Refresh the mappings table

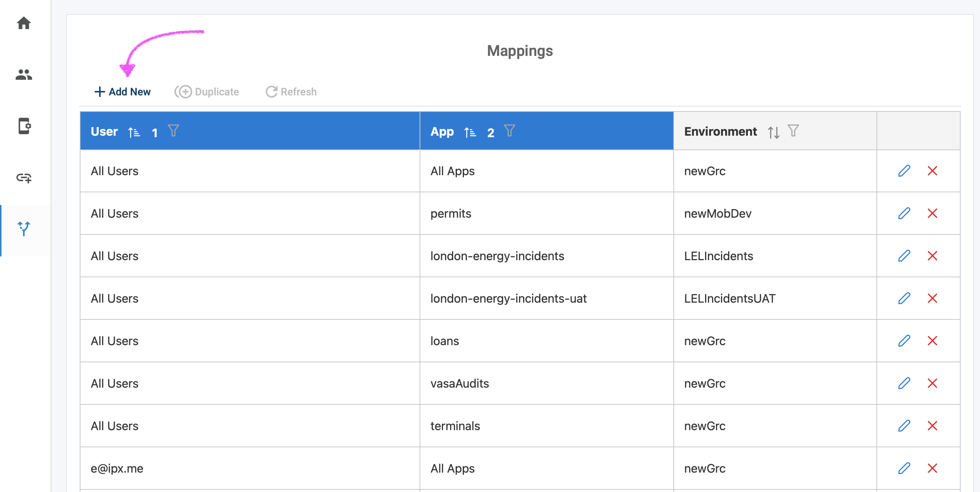click(291, 92)
